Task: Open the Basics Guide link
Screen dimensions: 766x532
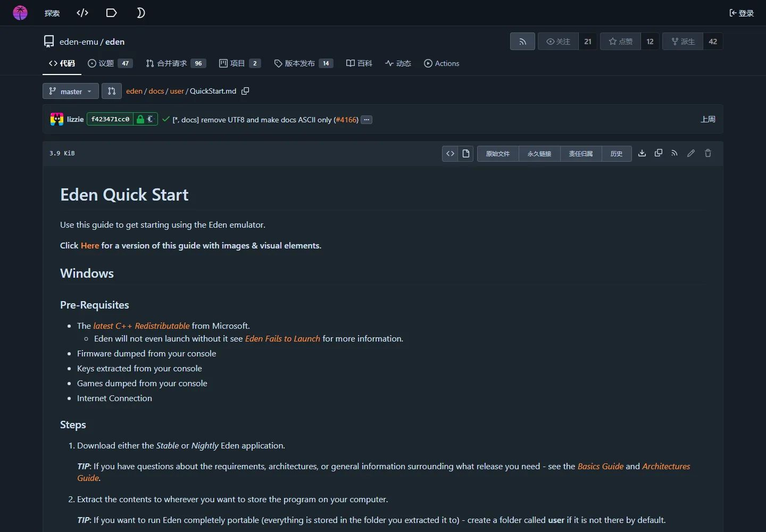Action: (601, 466)
